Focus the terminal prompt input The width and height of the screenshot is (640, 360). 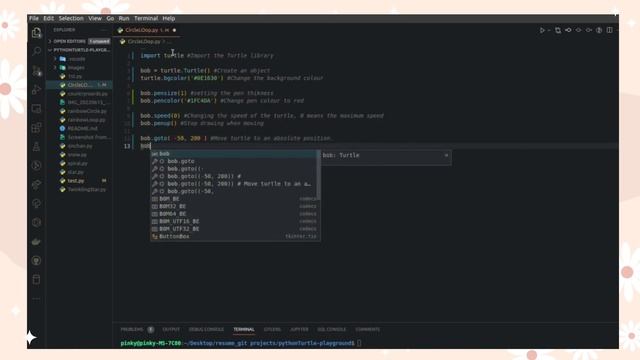tap(359, 343)
